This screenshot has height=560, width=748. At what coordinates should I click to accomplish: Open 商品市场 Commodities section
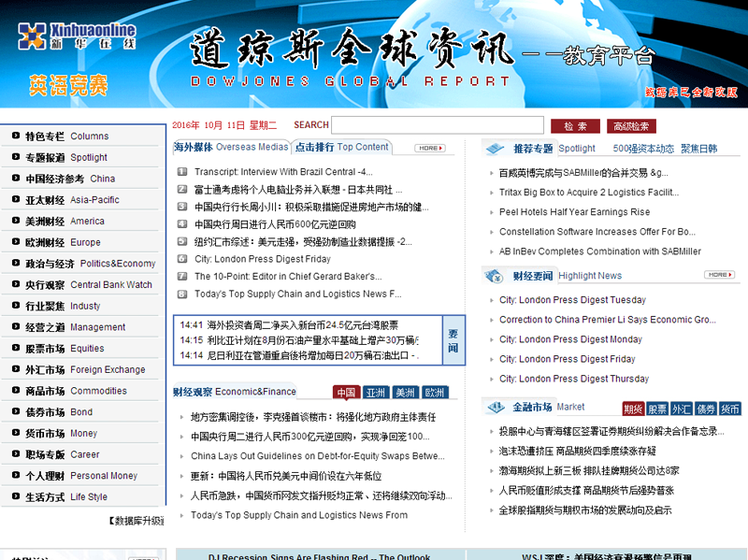tap(77, 391)
